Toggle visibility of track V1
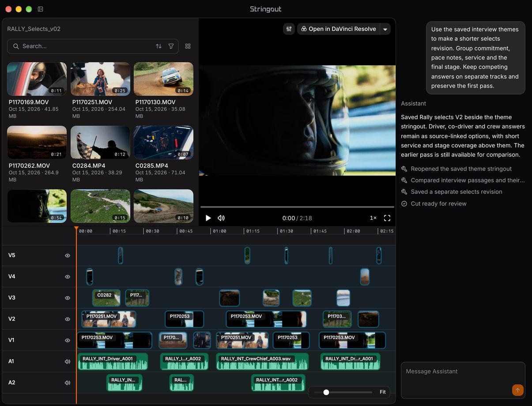 (x=68, y=340)
